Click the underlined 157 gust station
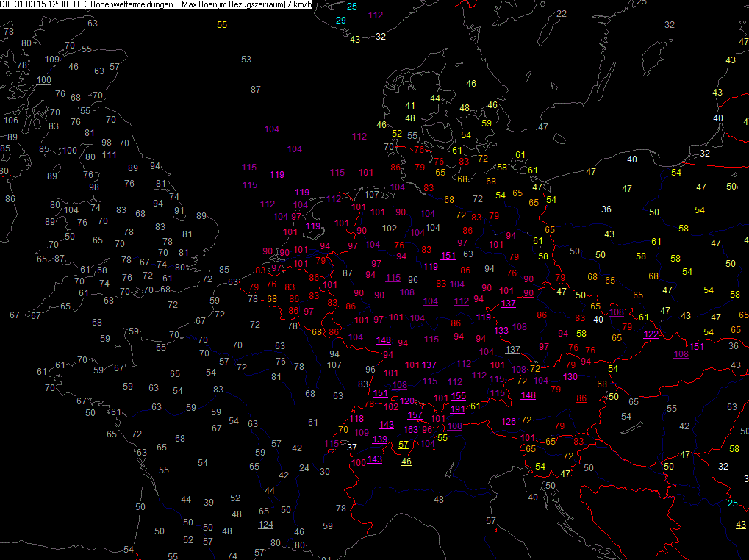The width and height of the screenshot is (749, 560). tap(415, 415)
